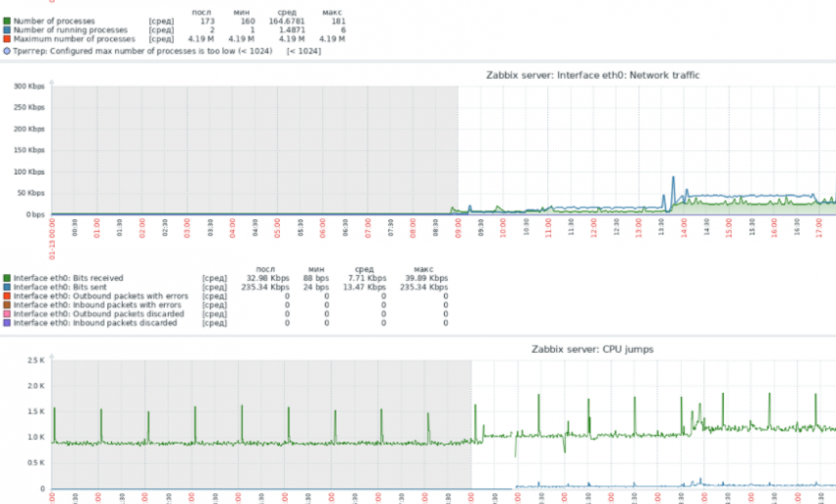This screenshot has width=836, height=504.
Task: Click the blue swatch beside Number of running processes
Action: click(7, 30)
